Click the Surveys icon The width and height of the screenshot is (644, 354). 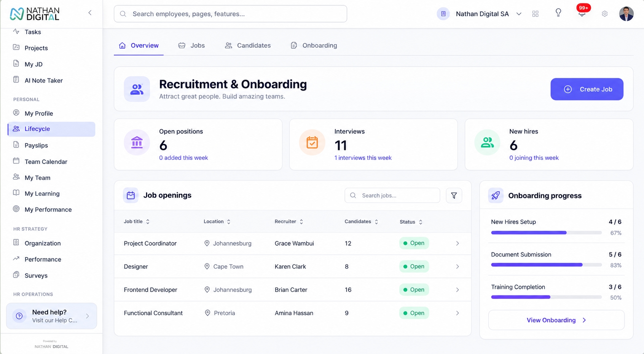(16, 275)
